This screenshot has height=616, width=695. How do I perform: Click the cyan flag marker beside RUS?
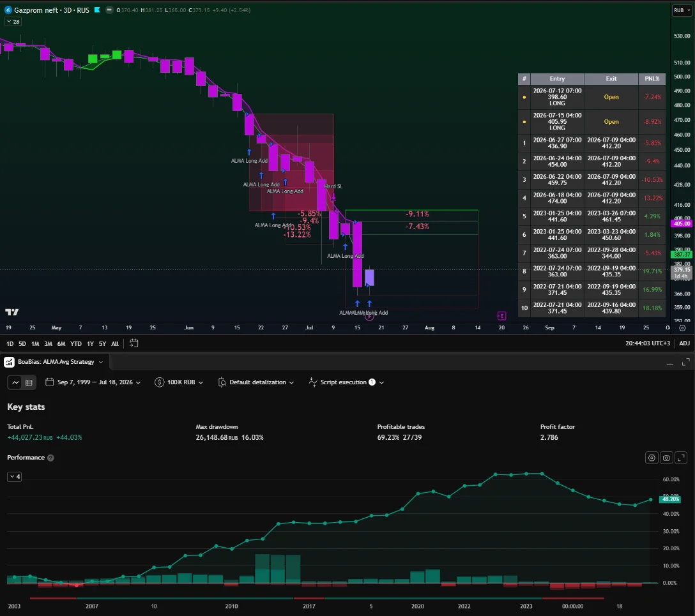(x=97, y=10)
